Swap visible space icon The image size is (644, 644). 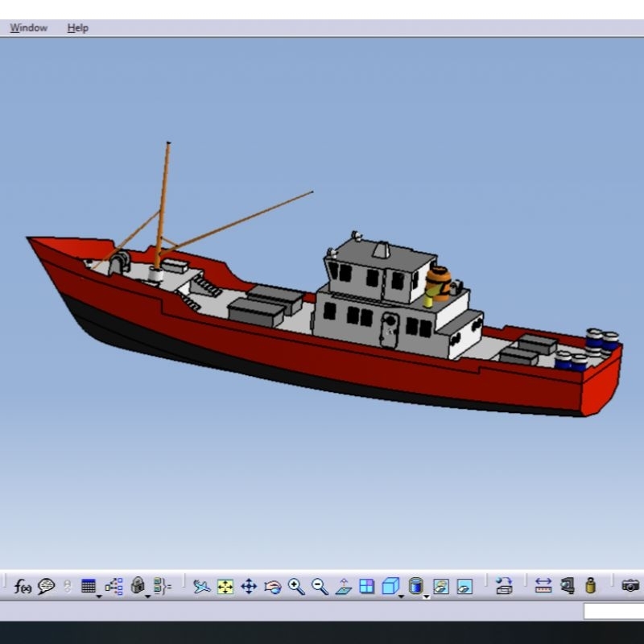point(464,587)
